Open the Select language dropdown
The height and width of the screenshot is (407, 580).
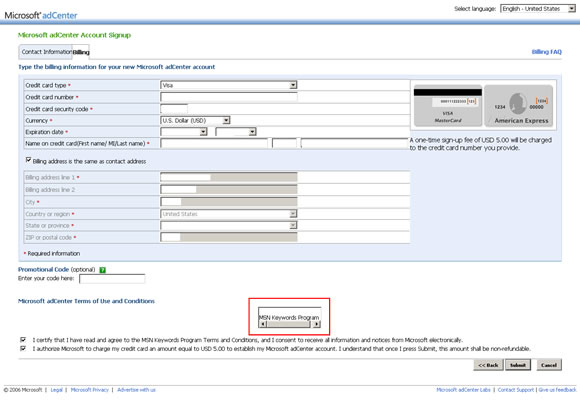(x=537, y=9)
